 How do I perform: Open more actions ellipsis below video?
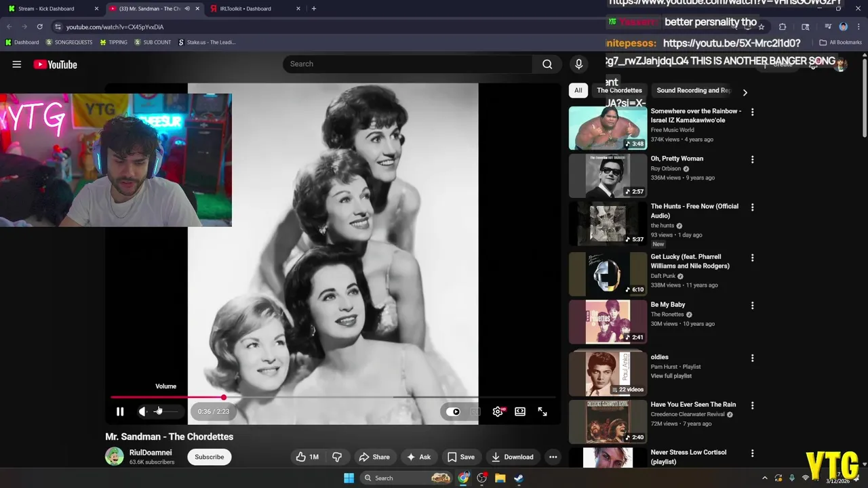(553, 457)
